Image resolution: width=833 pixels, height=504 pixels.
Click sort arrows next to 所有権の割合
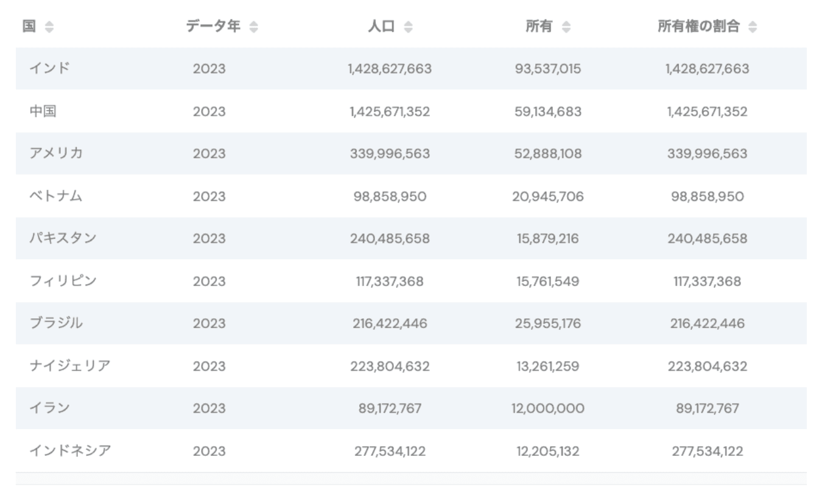753,27
